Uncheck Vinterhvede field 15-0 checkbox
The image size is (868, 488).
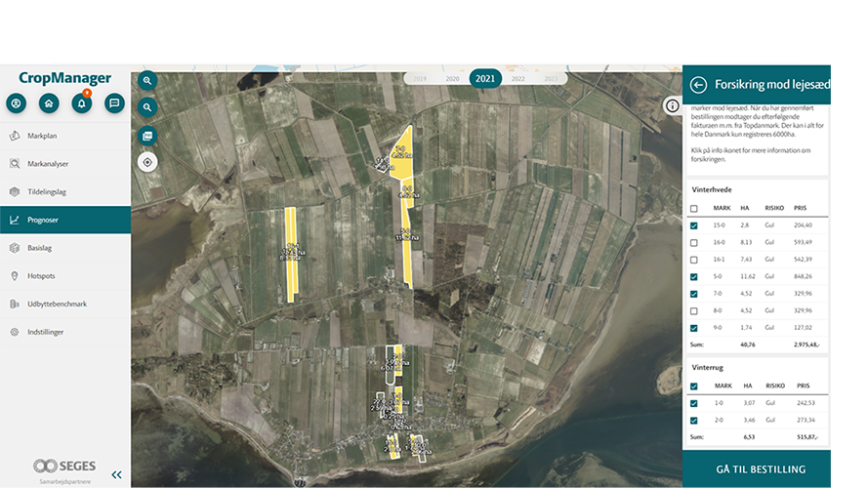coord(694,225)
